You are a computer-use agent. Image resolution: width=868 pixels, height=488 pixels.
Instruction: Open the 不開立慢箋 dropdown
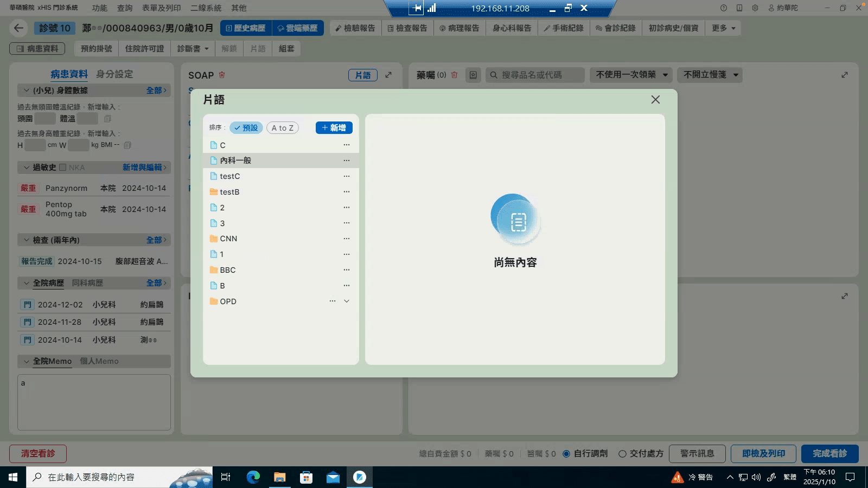[710, 75]
